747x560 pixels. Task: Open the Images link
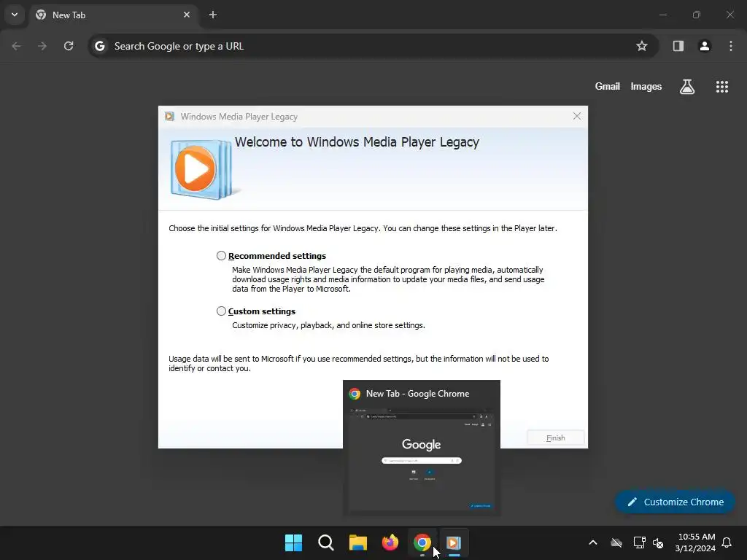[x=646, y=86]
